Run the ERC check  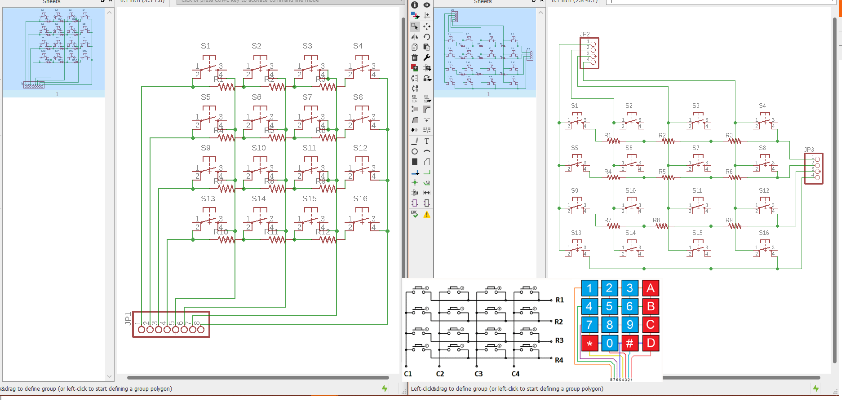[x=415, y=214]
